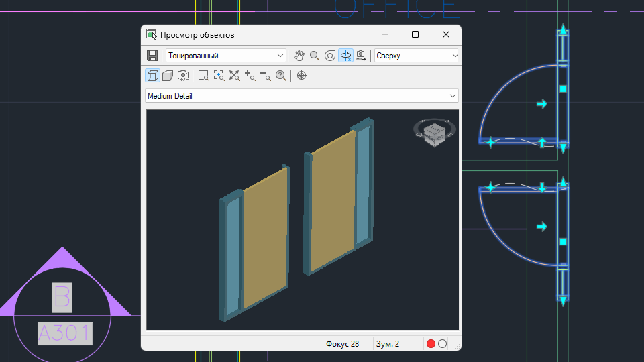Click the Zoom Extents crossed-arrows icon

point(235,76)
